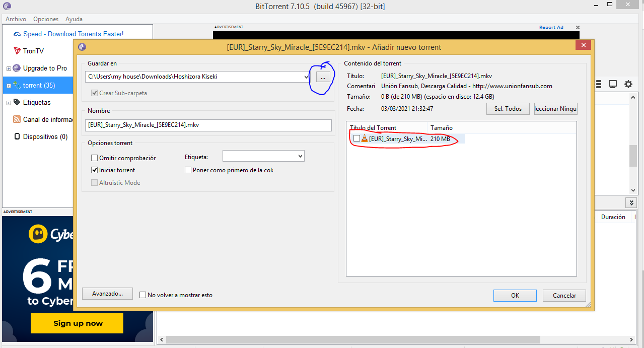Expand the torrent (35) tree node
644x348 pixels.
point(9,86)
